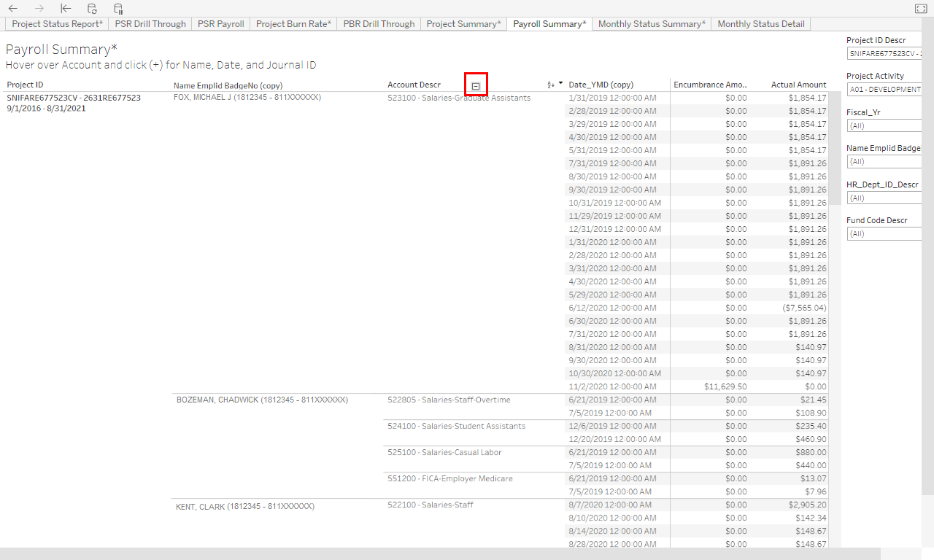
Task: Select the FOX, MICHAEL J employee row
Action: 247,97
